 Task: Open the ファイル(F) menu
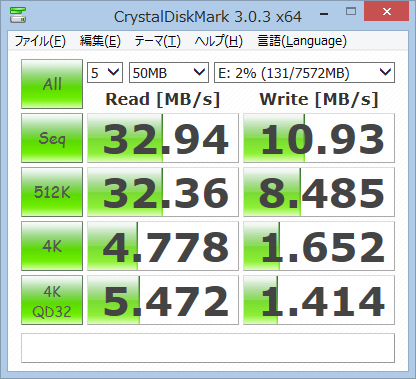click(40, 41)
